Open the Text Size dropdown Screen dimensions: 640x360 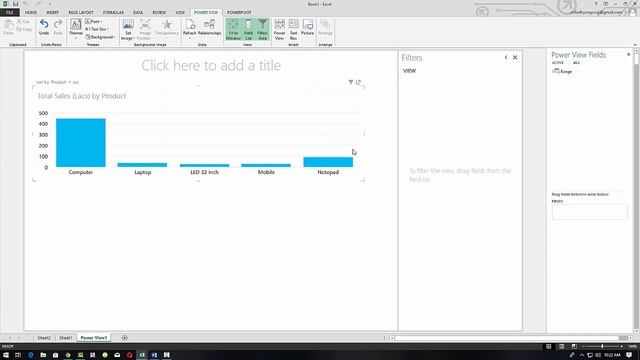(x=97, y=29)
